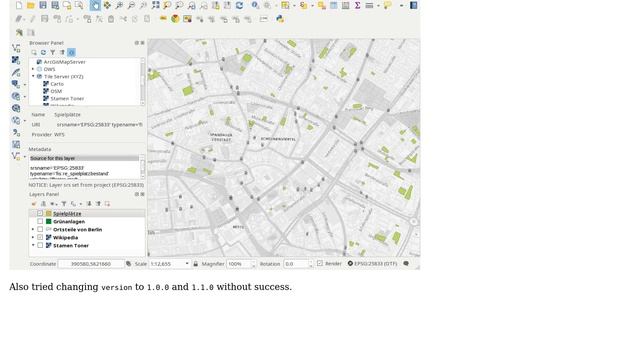Screen dimensions: 640x360
Task: Save project with the floppy disk icon
Action: click(43, 5)
